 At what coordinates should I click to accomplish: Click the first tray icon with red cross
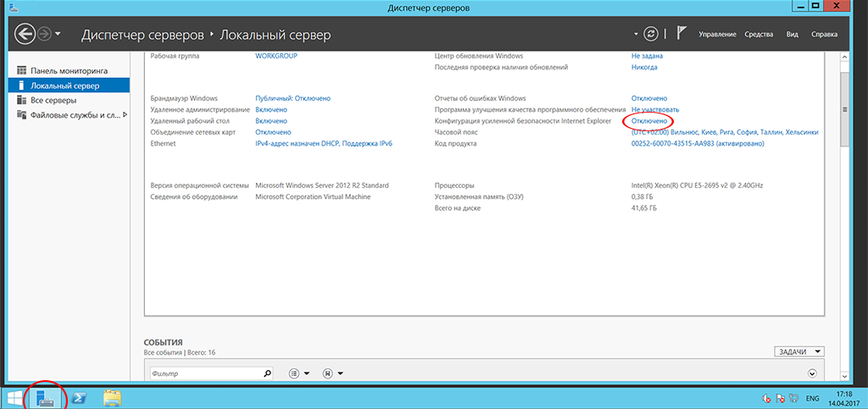point(766,398)
